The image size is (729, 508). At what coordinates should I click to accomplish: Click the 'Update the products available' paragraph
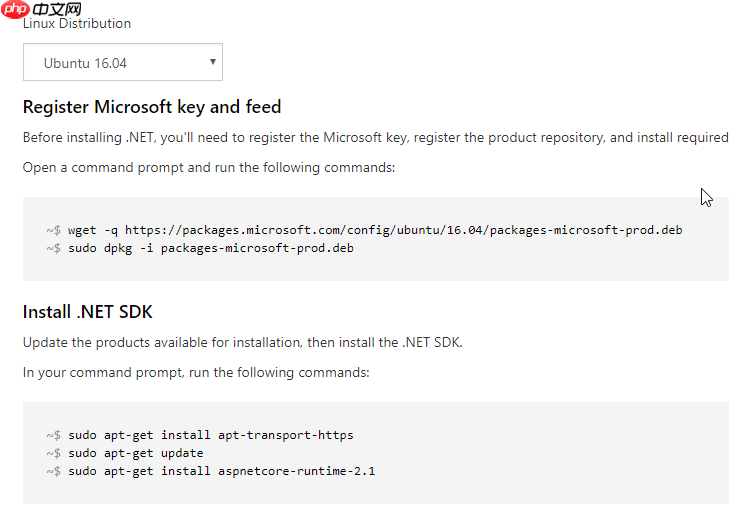tap(243, 343)
